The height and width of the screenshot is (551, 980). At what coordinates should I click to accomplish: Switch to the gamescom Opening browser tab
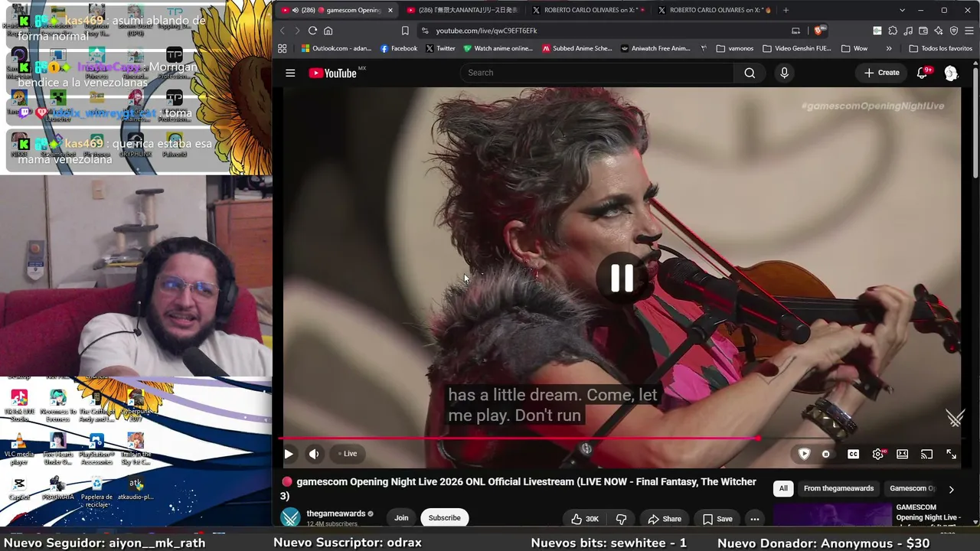tap(337, 10)
